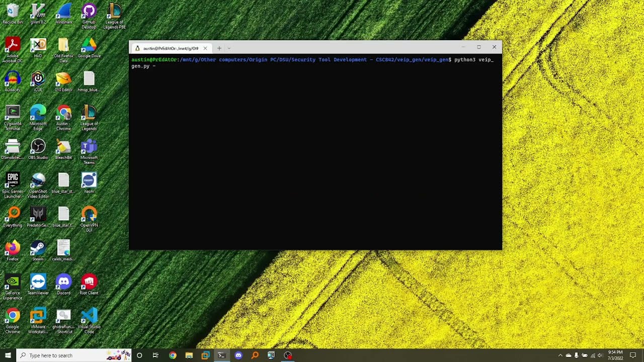Open Discord desktop icon
This screenshot has width=644, height=362.
(63, 285)
